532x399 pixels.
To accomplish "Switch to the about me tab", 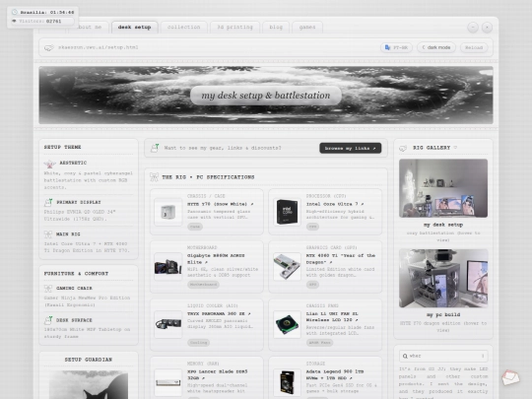I will pos(90,28).
